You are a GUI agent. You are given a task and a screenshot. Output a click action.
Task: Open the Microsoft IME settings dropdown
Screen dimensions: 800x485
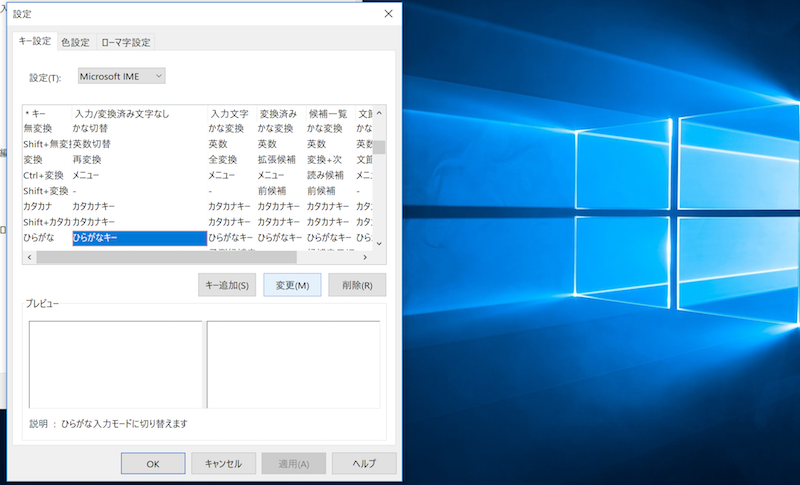(122, 76)
